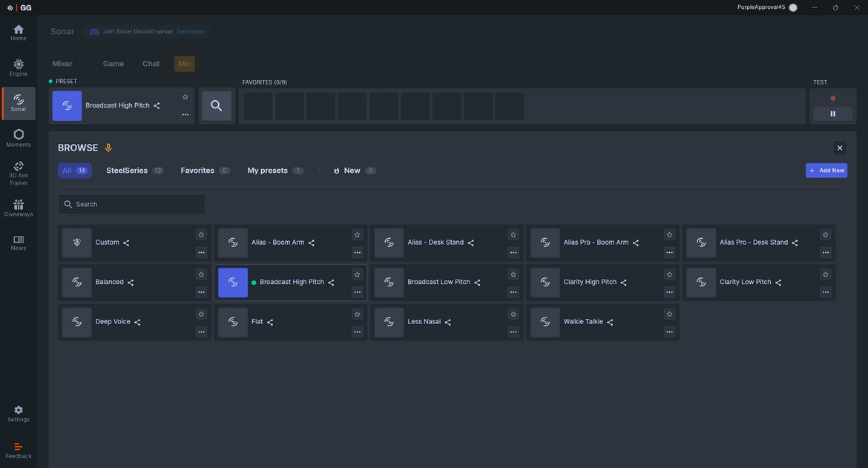
Task: Switch to the Game tab
Action: [x=114, y=64]
